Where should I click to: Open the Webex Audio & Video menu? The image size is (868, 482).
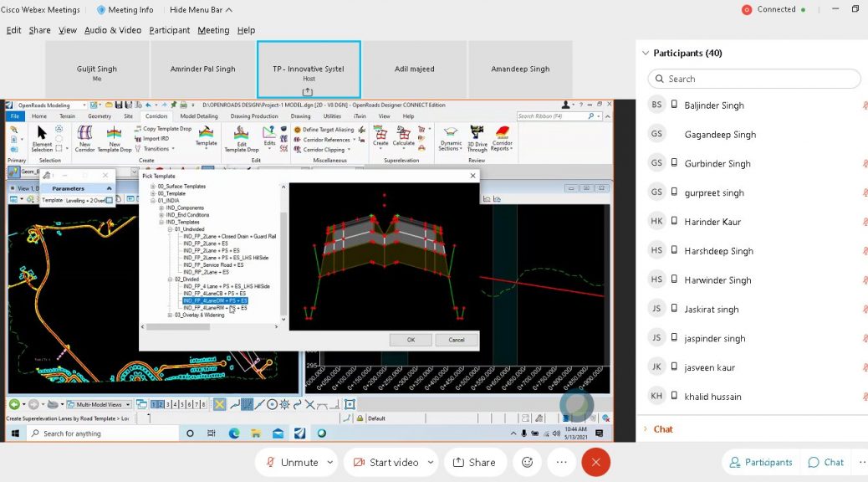[113, 30]
